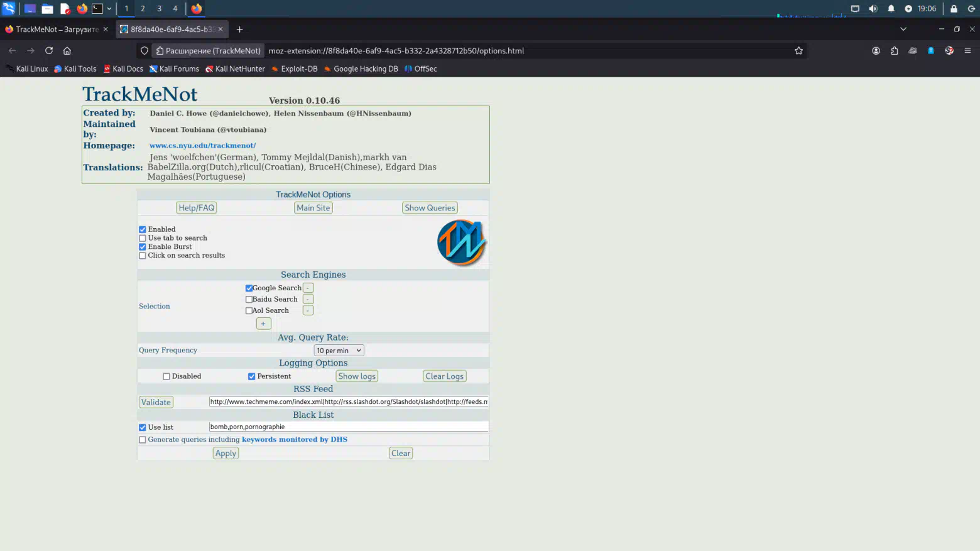Go back to the previous page
Viewport: 980px width, 551px height.
(x=12, y=51)
